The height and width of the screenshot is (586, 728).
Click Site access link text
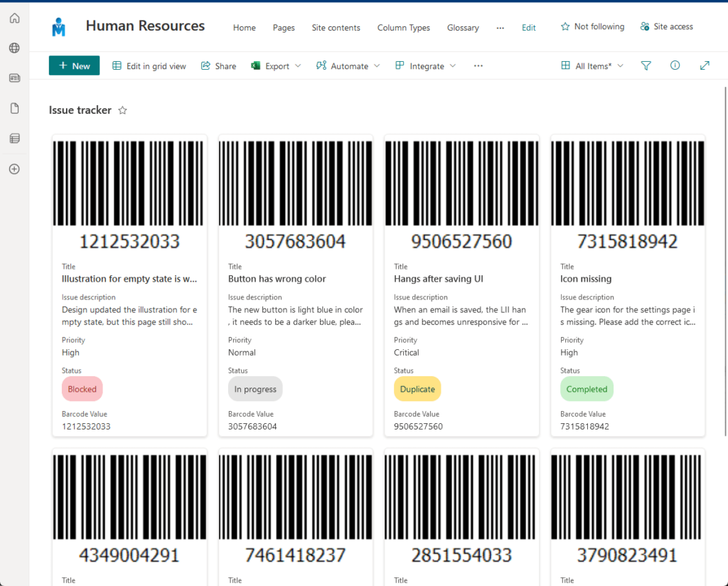673,26
